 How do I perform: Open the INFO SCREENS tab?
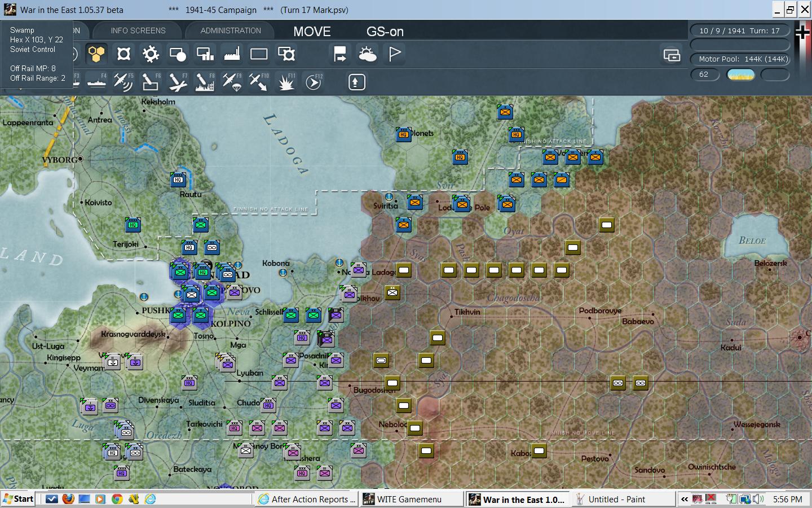[138, 30]
